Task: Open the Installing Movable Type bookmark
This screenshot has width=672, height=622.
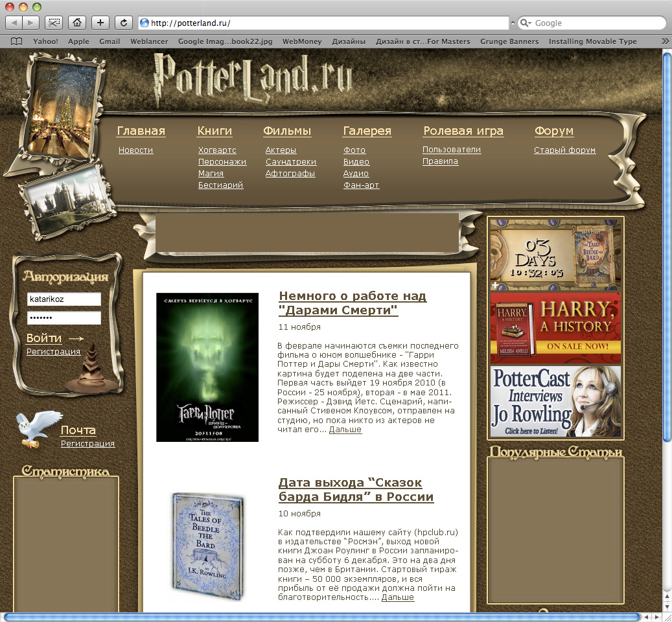Action: coord(592,41)
